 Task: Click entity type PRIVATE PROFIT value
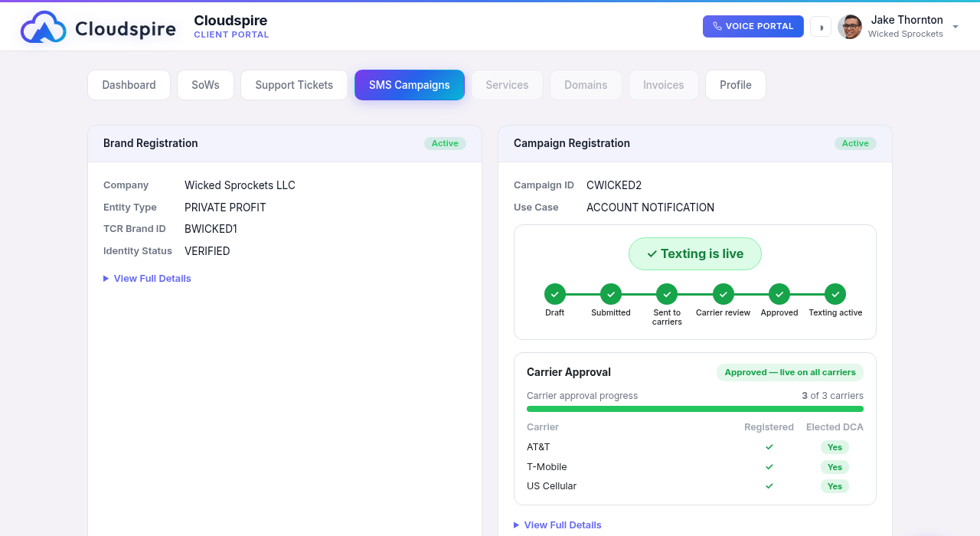225,208
